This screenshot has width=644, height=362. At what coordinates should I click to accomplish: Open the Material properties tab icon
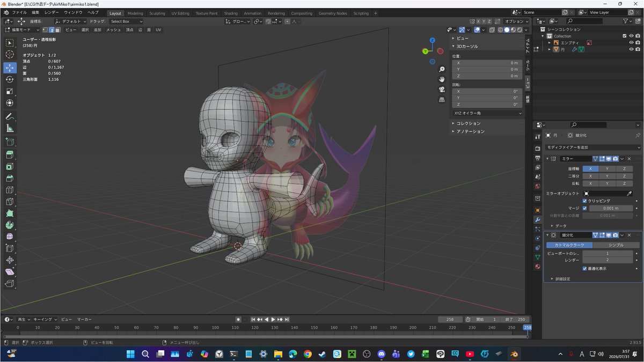click(x=538, y=267)
